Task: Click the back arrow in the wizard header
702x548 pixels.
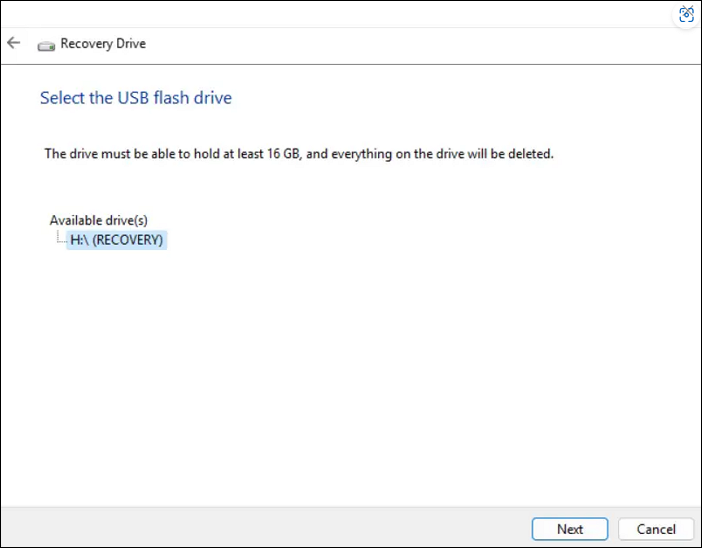Action: pos(13,43)
